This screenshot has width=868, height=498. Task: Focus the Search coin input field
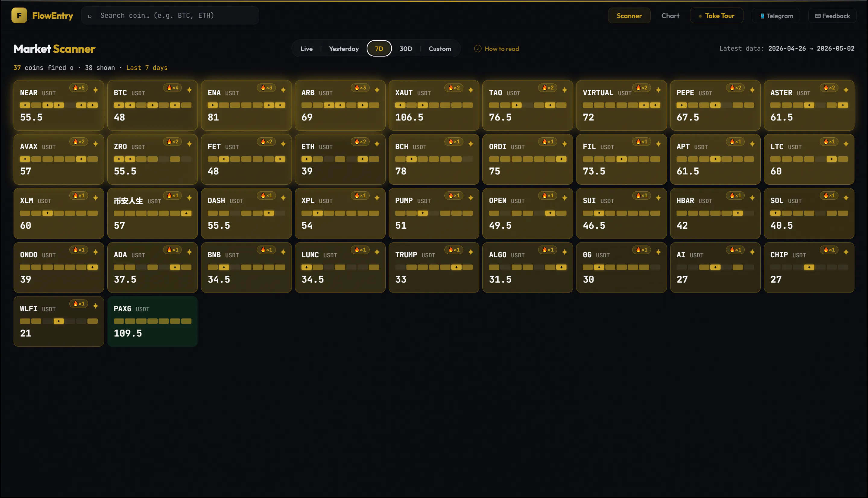pos(170,15)
